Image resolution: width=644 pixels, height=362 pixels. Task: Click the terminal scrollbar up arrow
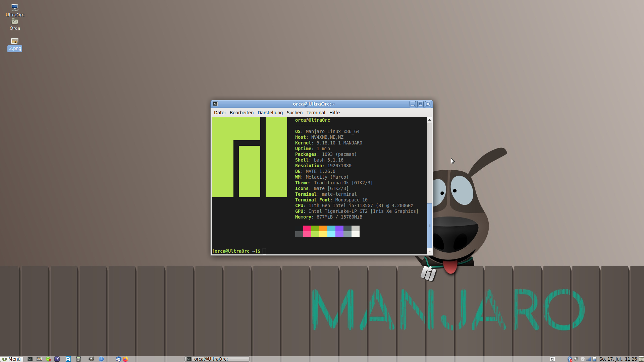(x=430, y=120)
